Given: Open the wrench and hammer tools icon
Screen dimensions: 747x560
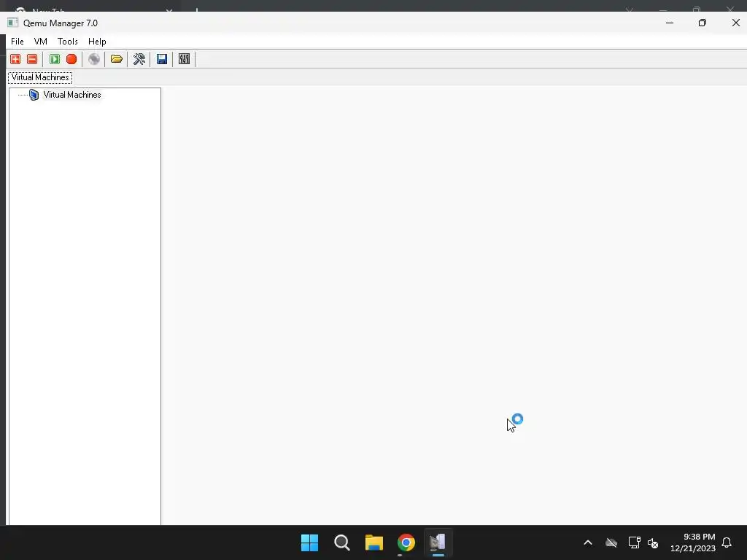Looking at the screenshot, I should [x=139, y=59].
